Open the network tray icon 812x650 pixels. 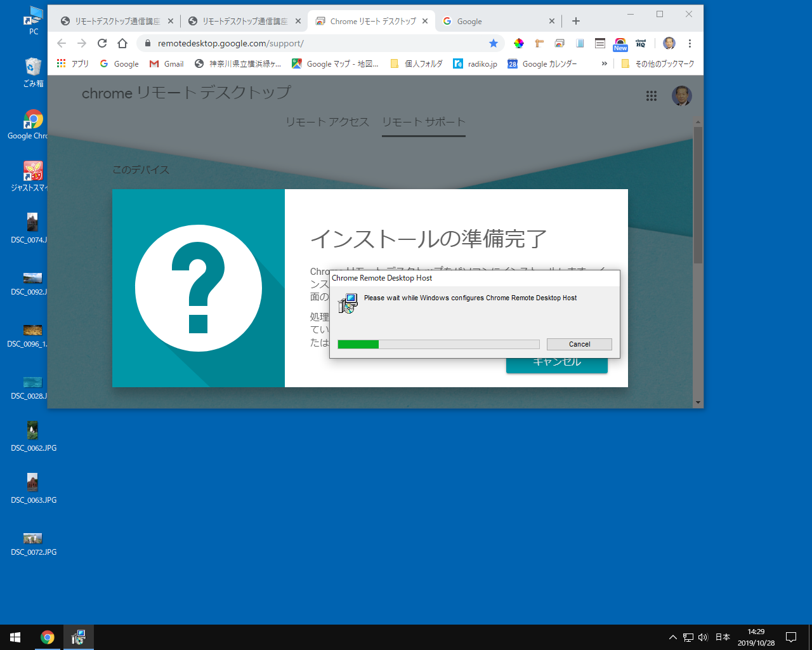click(688, 637)
